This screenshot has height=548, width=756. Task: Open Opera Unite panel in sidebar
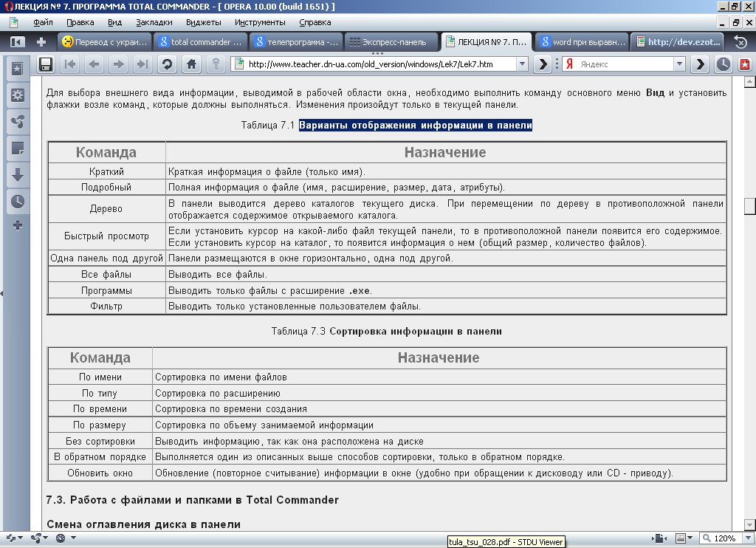[18, 122]
